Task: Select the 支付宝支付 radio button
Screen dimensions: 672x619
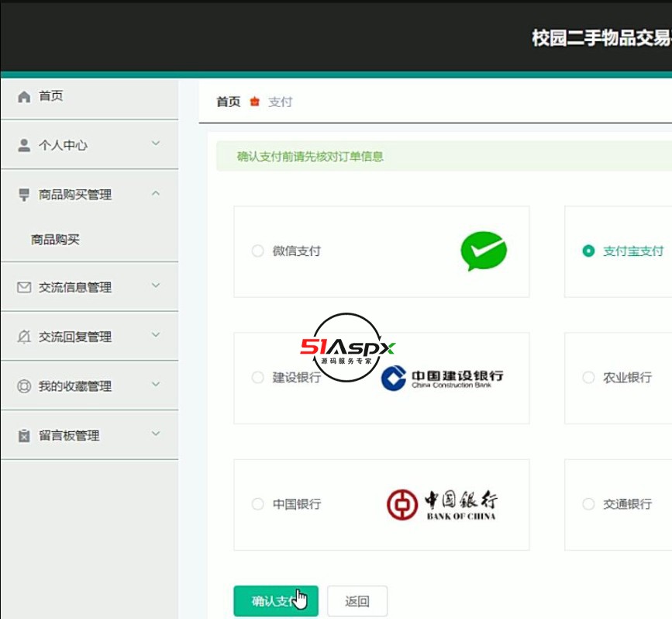Action: (588, 251)
